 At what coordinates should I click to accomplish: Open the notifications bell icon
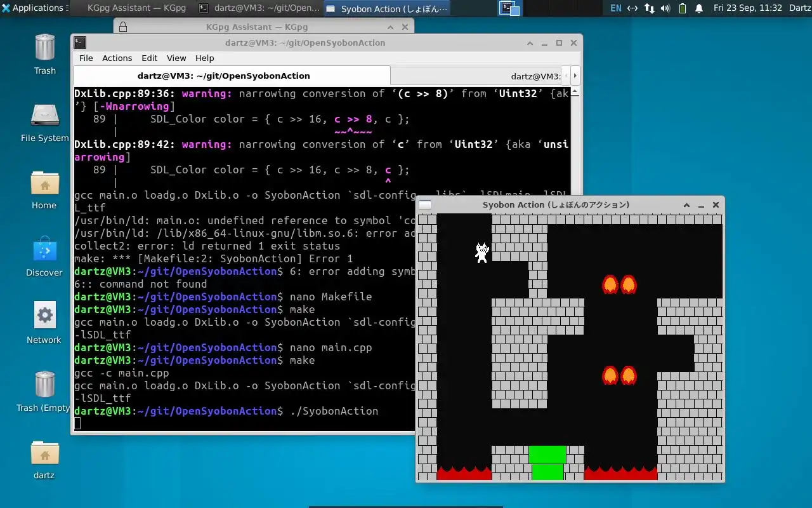(x=699, y=8)
